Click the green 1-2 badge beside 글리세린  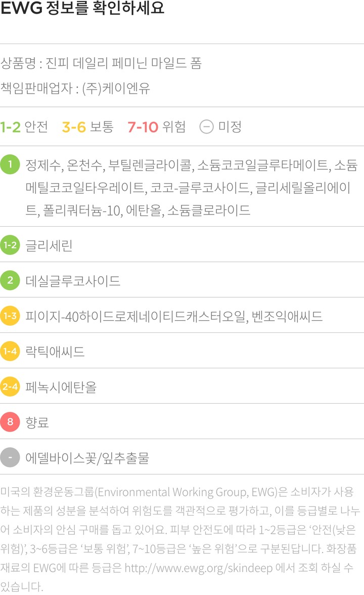click(x=10, y=246)
